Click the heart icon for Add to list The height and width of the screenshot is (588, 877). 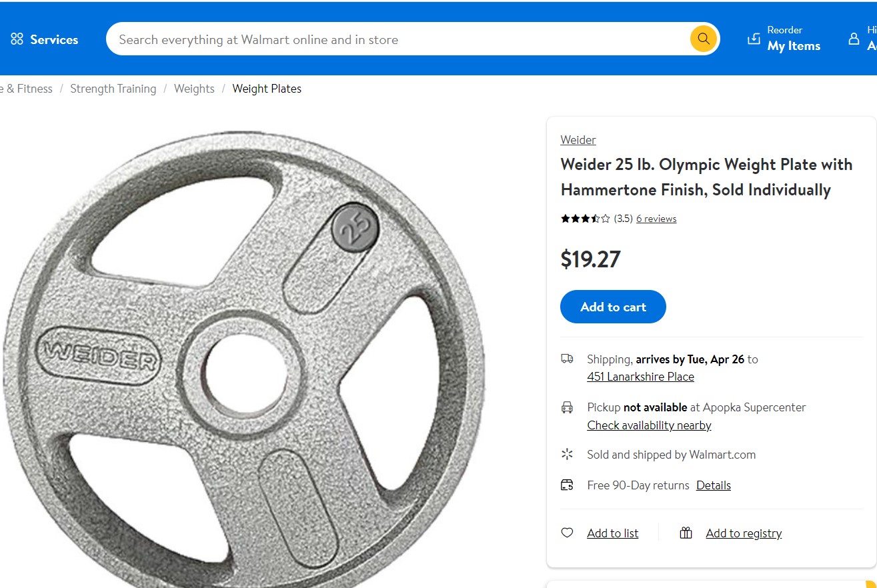point(567,533)
